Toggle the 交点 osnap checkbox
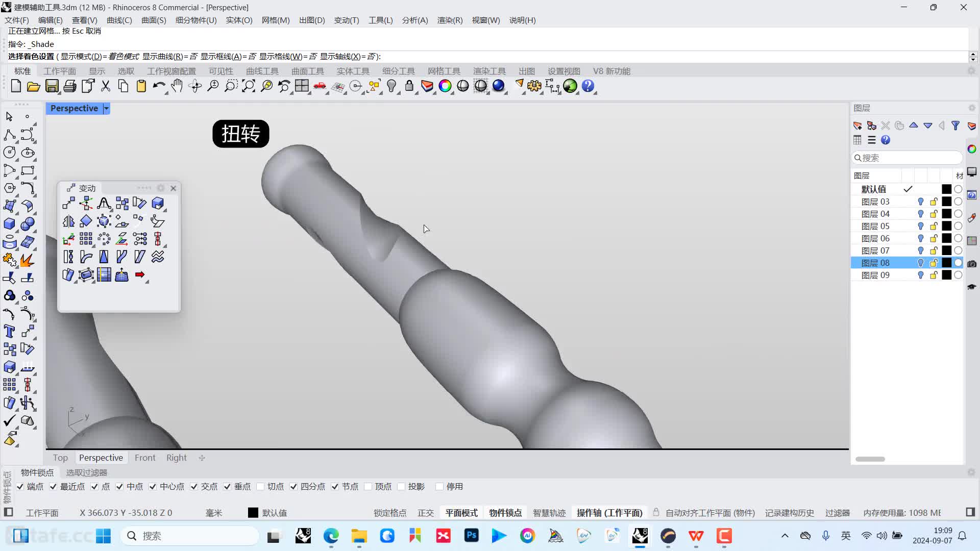 [x=194, y=487]
